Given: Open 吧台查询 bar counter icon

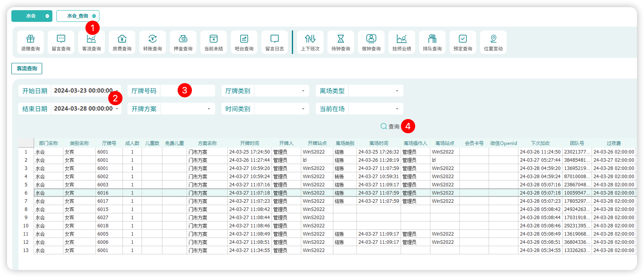Looking at the screenshot, I should [244, 42].
